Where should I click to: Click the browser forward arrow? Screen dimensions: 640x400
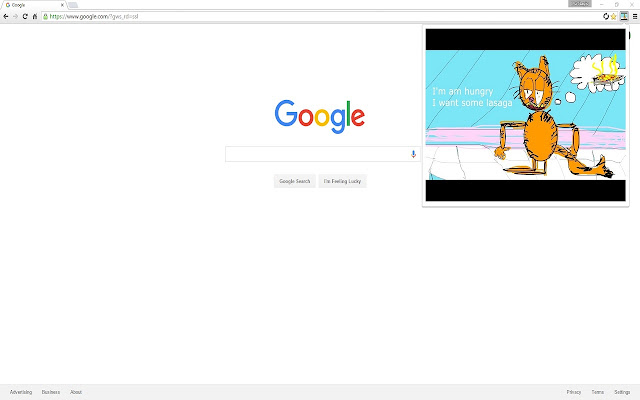click(16, 16)
